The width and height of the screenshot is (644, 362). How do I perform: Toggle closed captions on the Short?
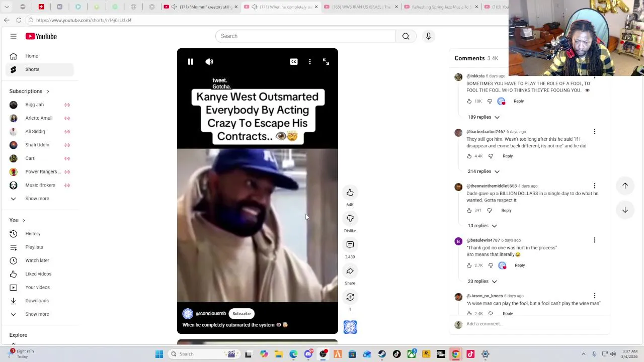point(294,61)
